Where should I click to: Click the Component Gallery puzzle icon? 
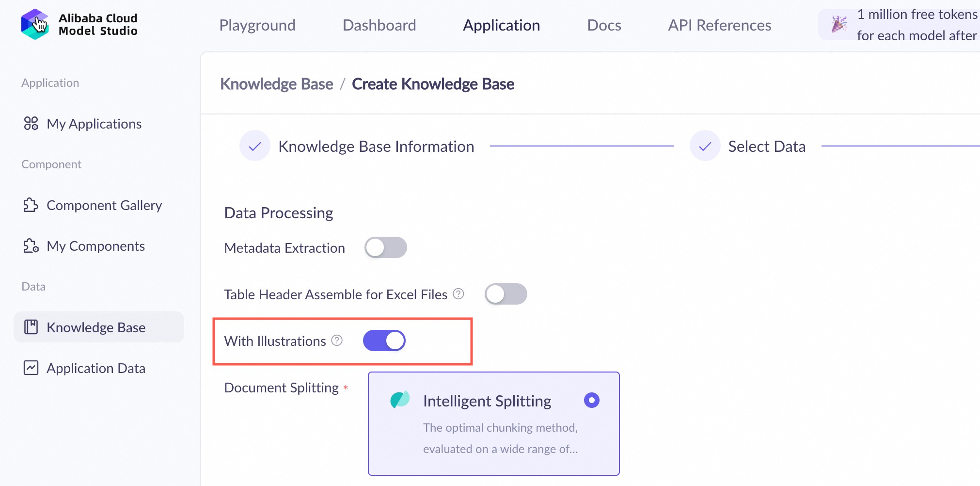point(31,205)
